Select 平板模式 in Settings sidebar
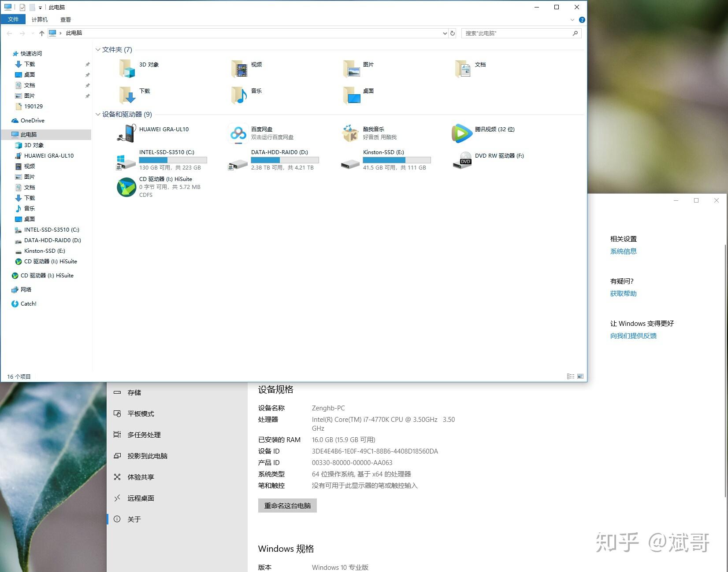Image resolution: width=728 pixels, height=572 pixels. 177,413
